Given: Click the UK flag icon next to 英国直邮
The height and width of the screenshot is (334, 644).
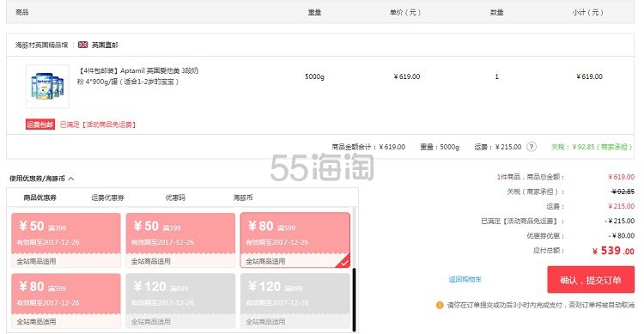Looking at the screenshot, I should pos(82,45).
